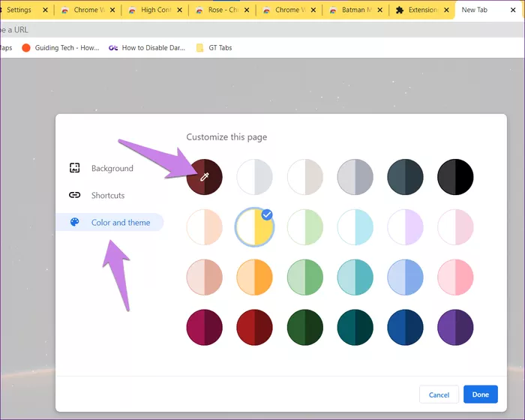Choose the medium green theme swatch
This screenshot has width=525, height=420.
coord(305,277)
